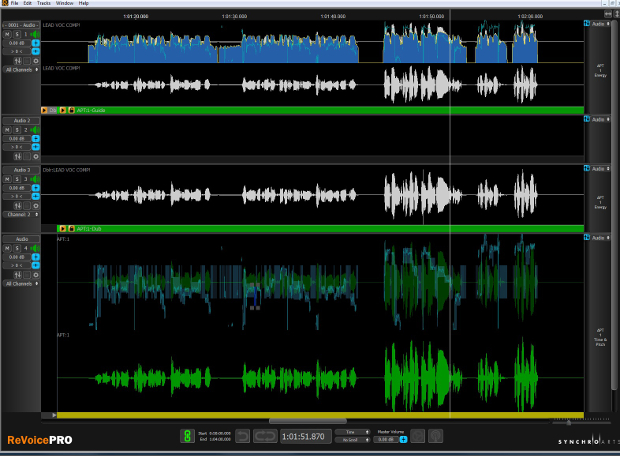Solo track 4 with its S button
620x456 pixels.
17,248
